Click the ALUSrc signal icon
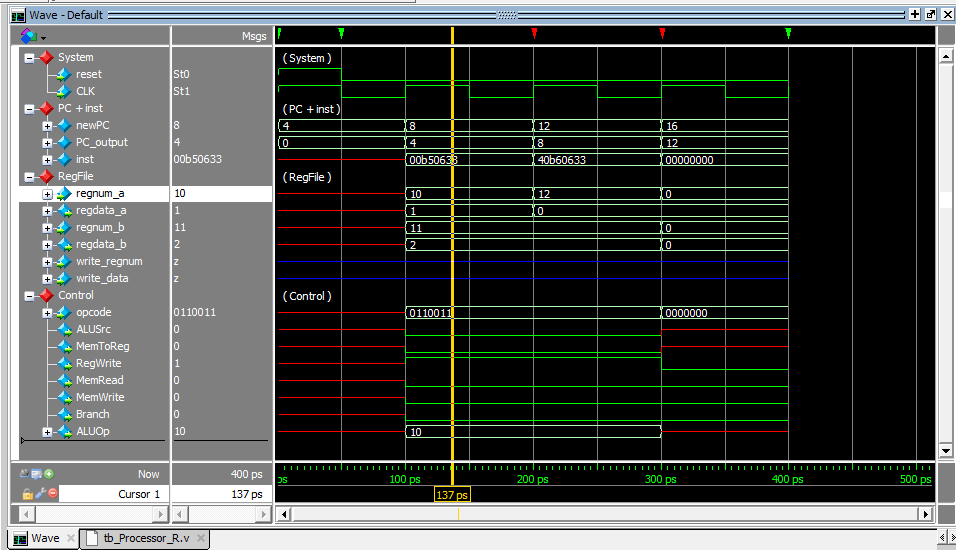Viewport: 956px width, 550px height. pos(65,329)
